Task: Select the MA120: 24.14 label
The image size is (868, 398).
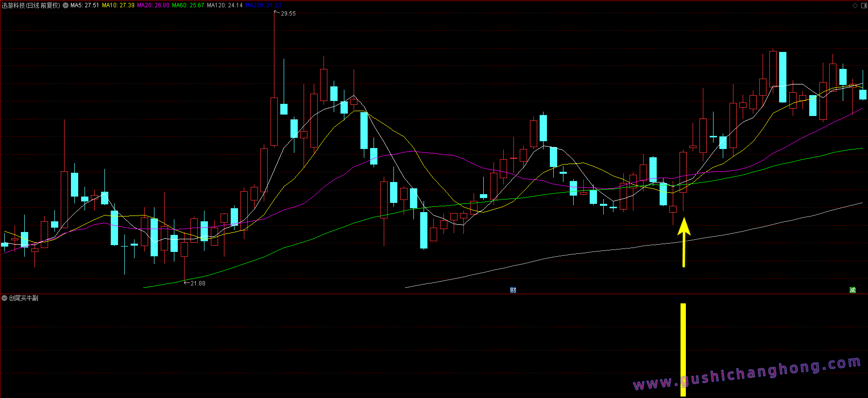Action: click(x=224, y=5)
